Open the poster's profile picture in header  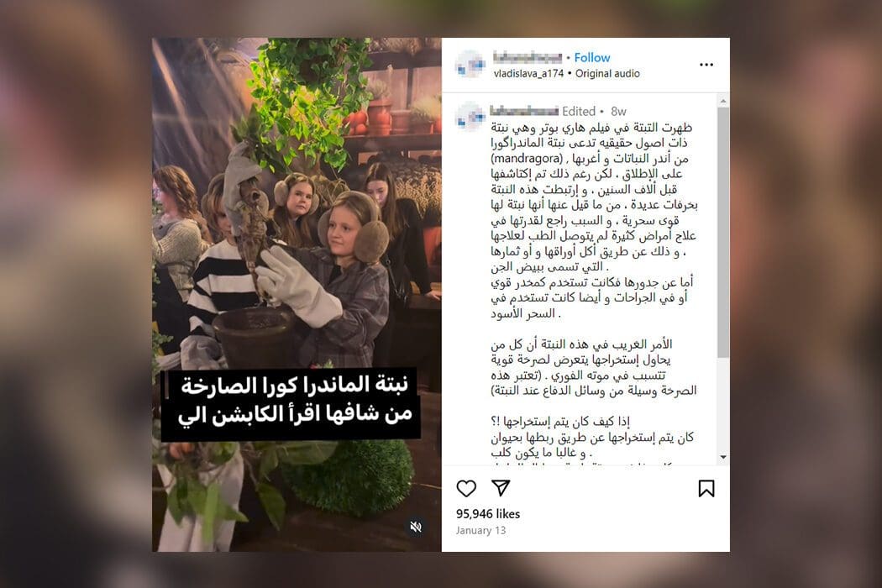[x=470, y=64]
